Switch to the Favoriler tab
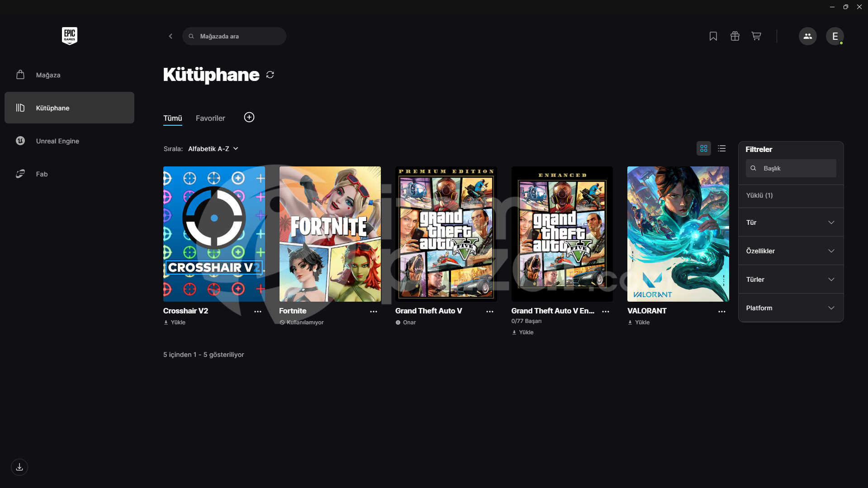868x488 pixels. coord(210,118)
